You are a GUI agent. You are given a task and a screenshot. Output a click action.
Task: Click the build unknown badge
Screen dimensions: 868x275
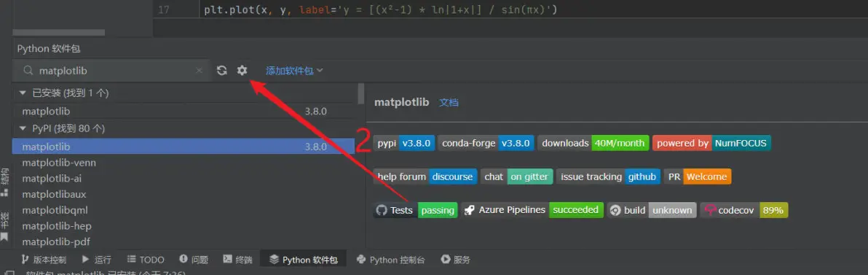click(x=652, y=210)
